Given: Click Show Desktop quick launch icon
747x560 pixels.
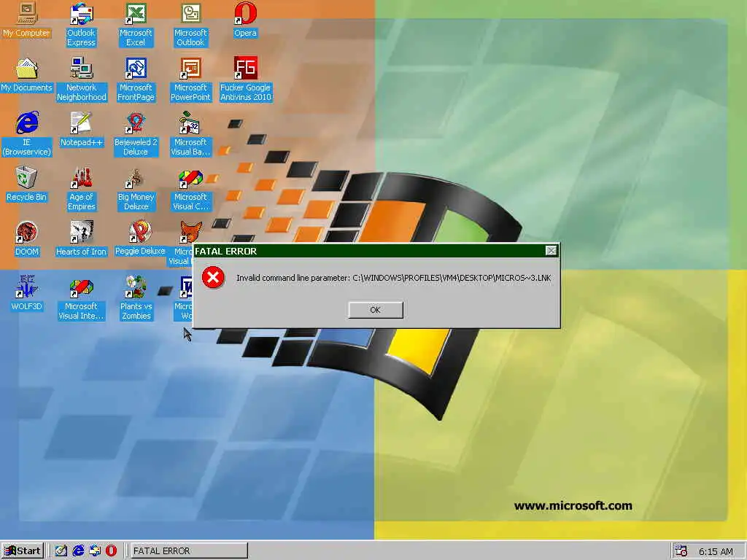Looking at the screenshot, I should tap(61, 551).
